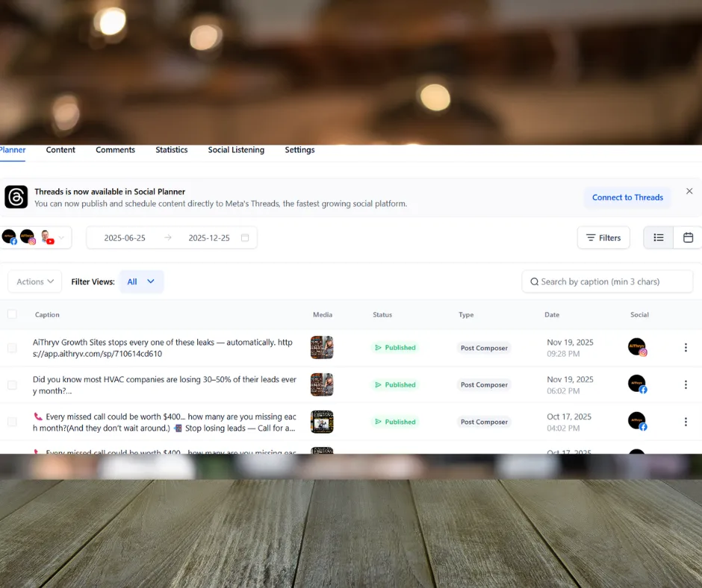The image size is (702, 588).
Task: Open the Actions dropdown
Action: coord(35,281)
